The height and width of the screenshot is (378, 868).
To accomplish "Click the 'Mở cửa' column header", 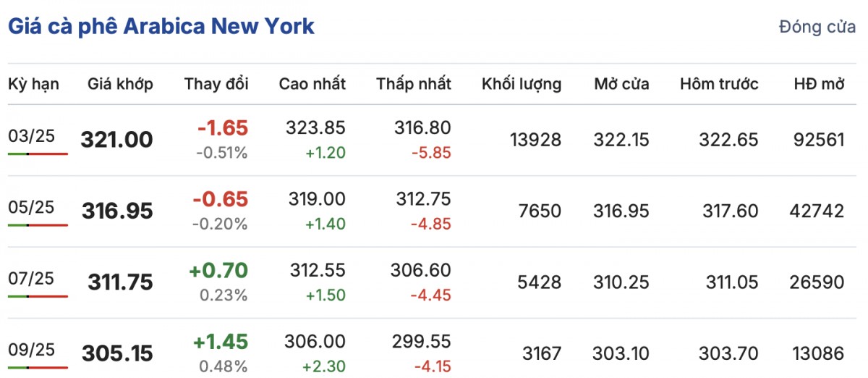I will click(621, 84).
